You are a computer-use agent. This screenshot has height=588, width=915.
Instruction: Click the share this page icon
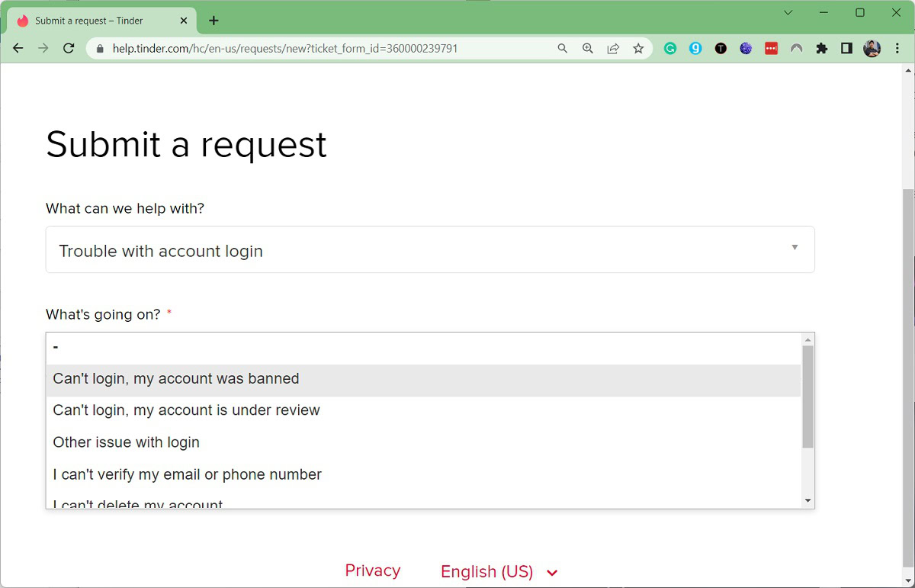(613, 48)
